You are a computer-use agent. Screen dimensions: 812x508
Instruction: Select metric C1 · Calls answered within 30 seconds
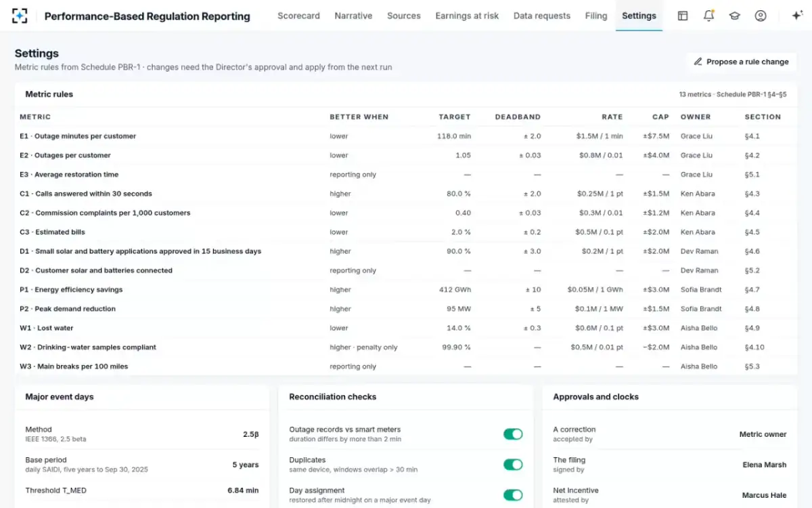click(x=86, y=194)
